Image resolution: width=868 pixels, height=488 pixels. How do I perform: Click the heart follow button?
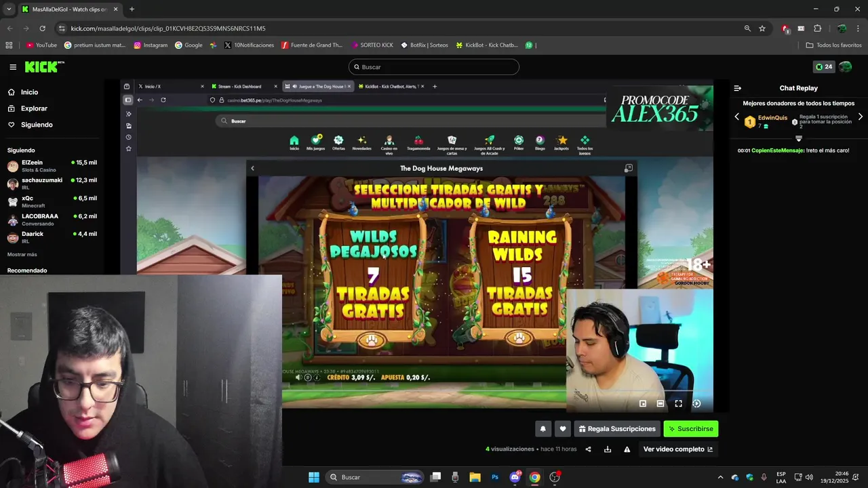562,429
